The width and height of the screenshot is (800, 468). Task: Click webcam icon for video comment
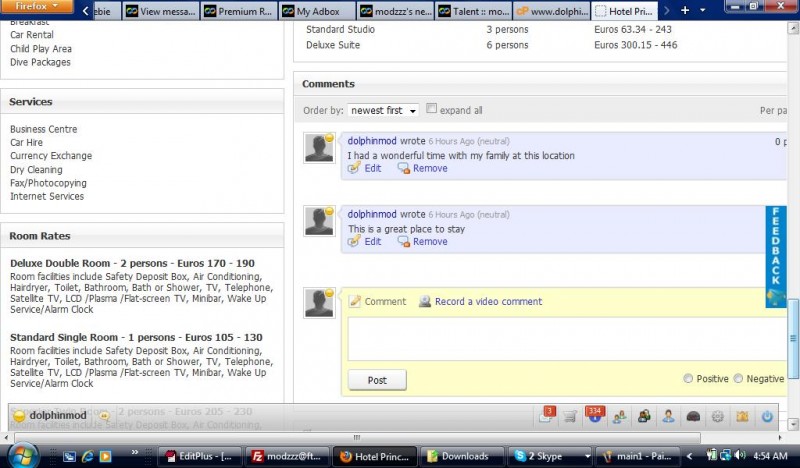(424, 301)
